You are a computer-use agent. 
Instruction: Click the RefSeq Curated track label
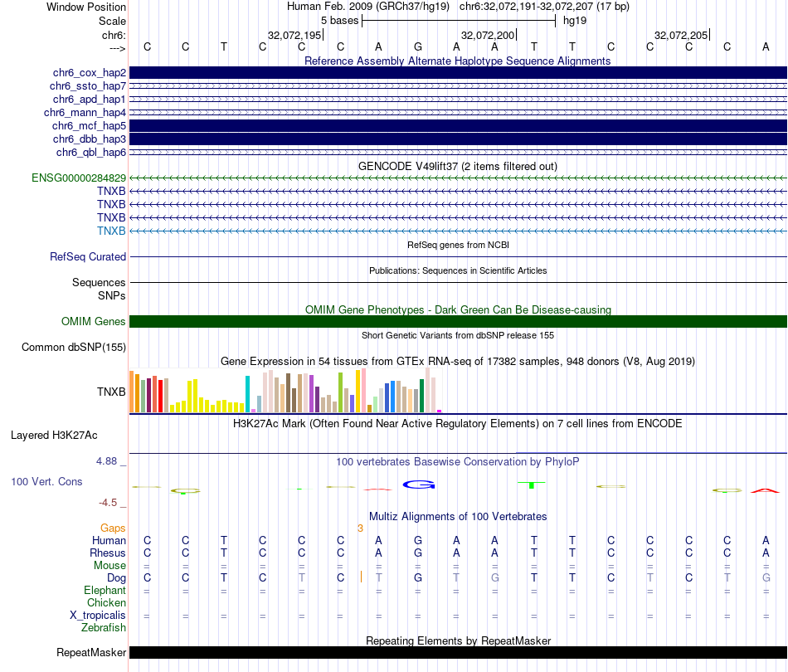[87, 257]
